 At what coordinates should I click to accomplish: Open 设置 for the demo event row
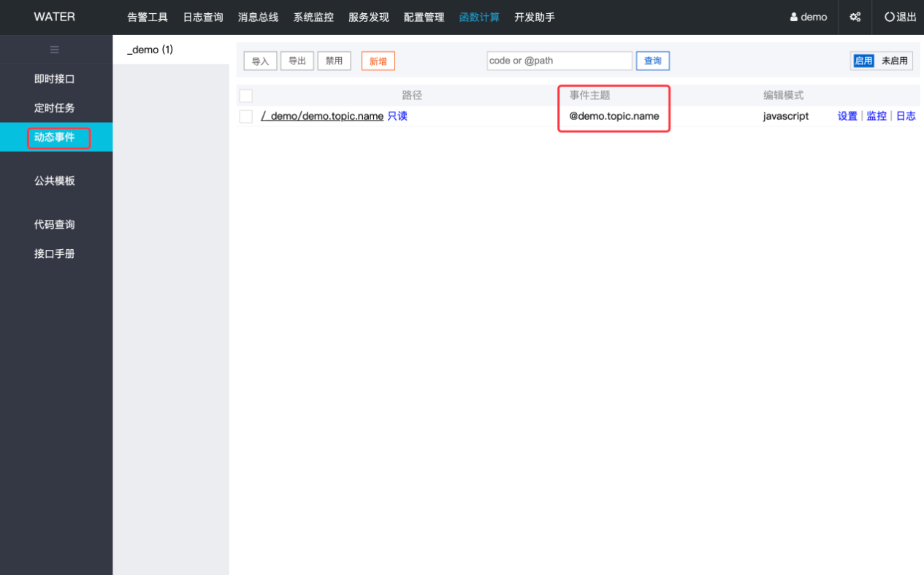(847, 116)
